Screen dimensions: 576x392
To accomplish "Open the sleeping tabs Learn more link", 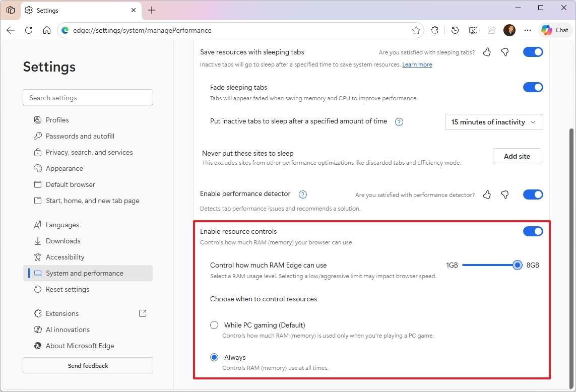I will [x=417, y=64].
